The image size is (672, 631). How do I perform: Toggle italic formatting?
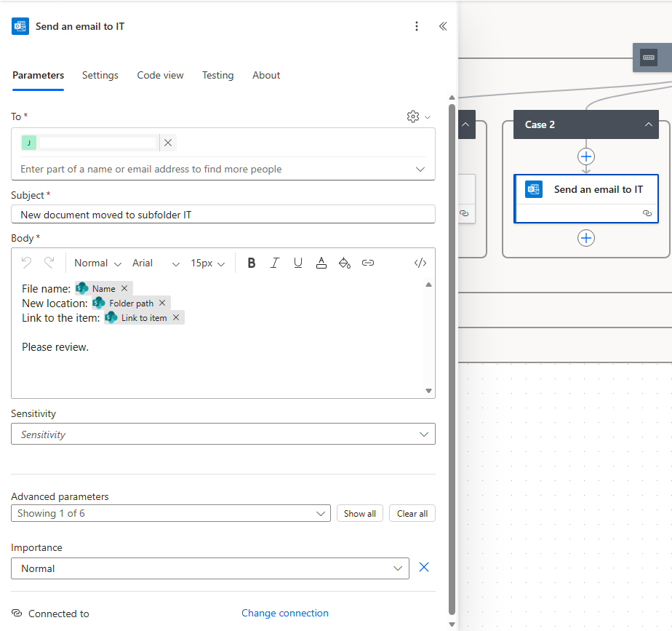pyautogui.click(x=275, y=263)
